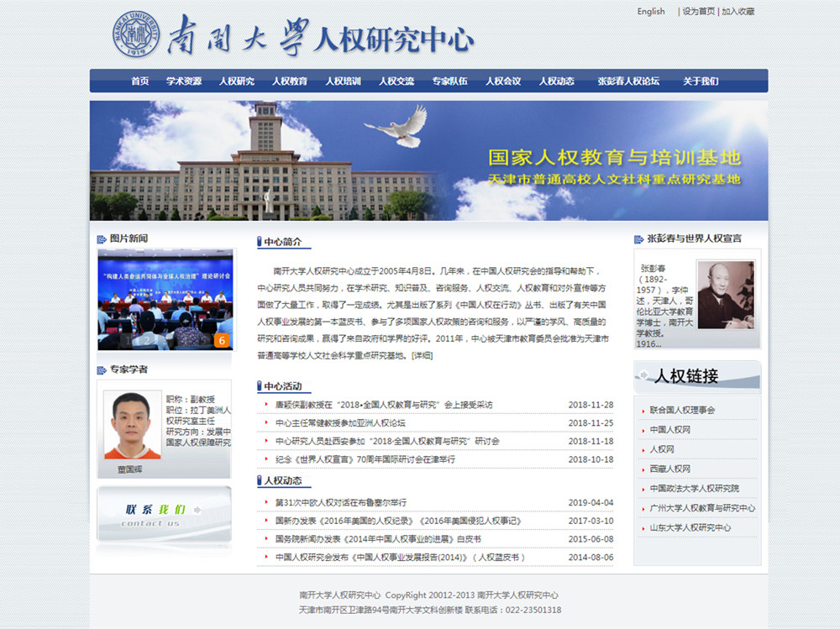Click the blue marker beside 人权动态
This screenshot has width=840, height=629.
(x=259, y=481)
